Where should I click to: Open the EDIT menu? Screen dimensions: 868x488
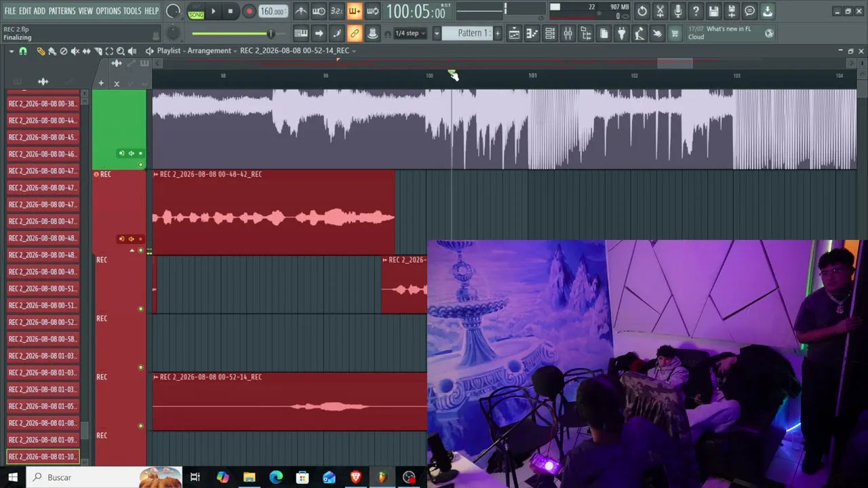(x=25, y=11)
